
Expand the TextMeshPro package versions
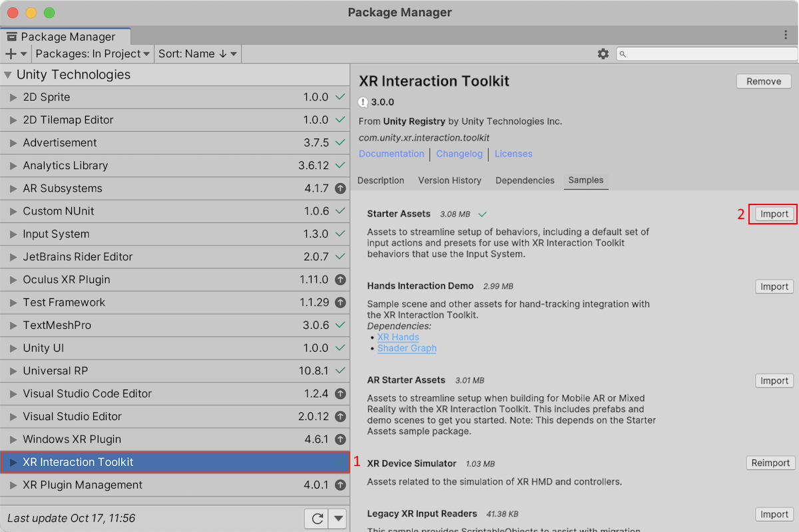point(13,326)
